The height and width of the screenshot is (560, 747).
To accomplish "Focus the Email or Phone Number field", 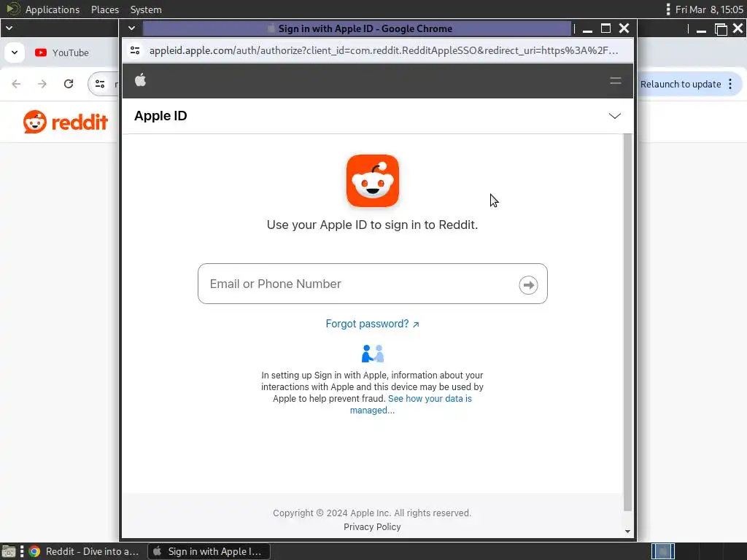I will pos(372,284).
